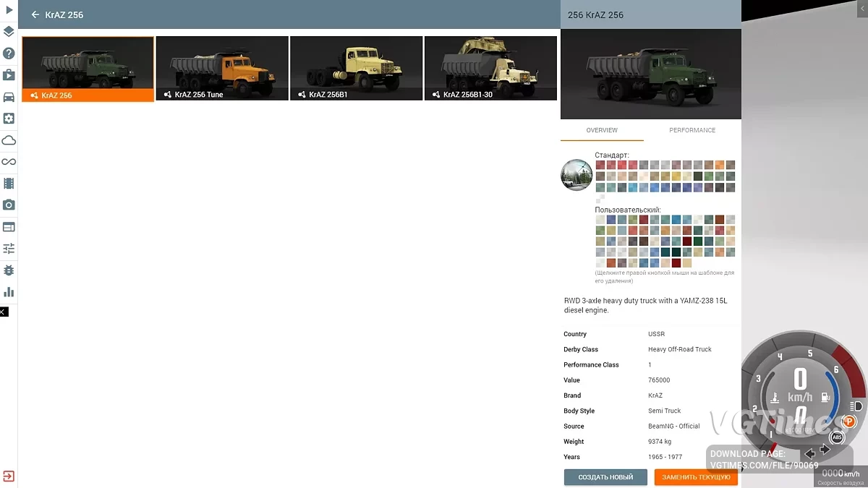Open scenarios with the layers icon
Image resolution: width=868 pixels, height=488 pixels.
pos(9,31)
